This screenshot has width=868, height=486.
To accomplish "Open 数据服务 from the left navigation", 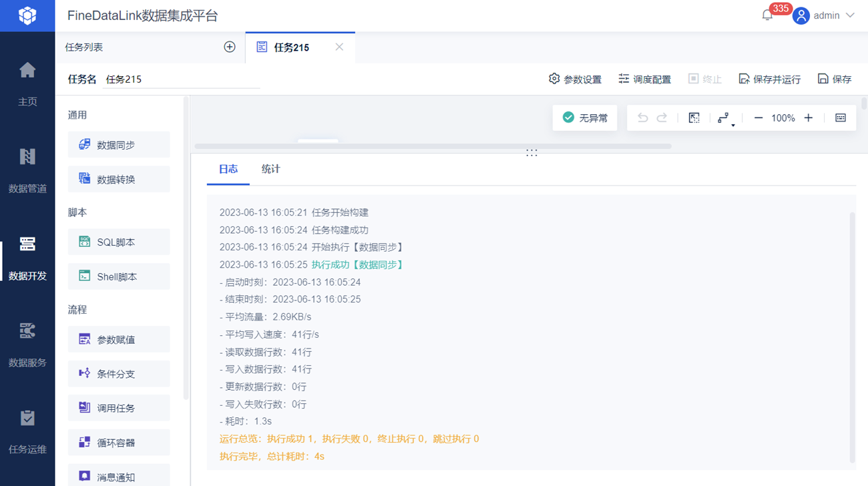I will pos(27,344).
